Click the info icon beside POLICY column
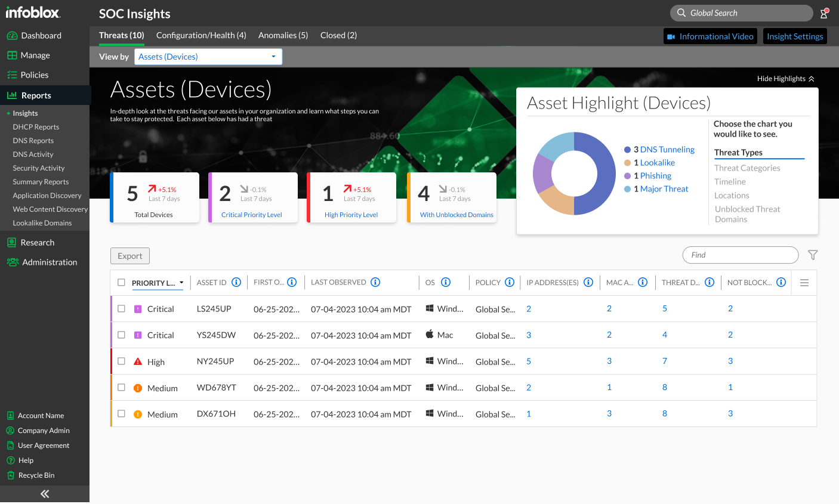 [510, 282]
